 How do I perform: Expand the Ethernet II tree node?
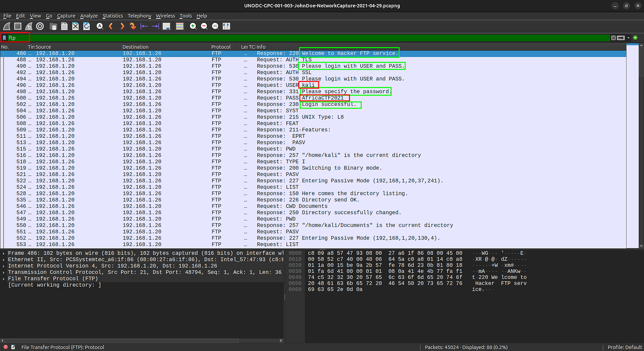(4, 260)
